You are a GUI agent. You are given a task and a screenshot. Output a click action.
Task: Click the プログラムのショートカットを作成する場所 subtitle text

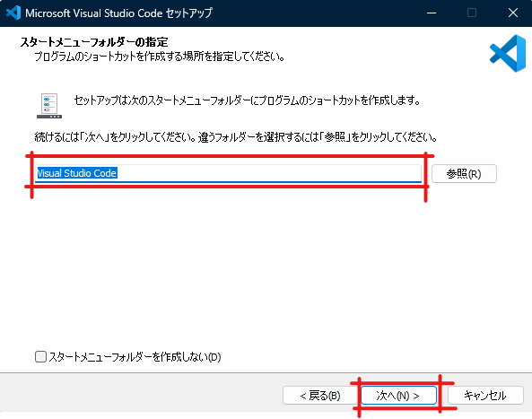pyautogui.click(x=159, y=57)
